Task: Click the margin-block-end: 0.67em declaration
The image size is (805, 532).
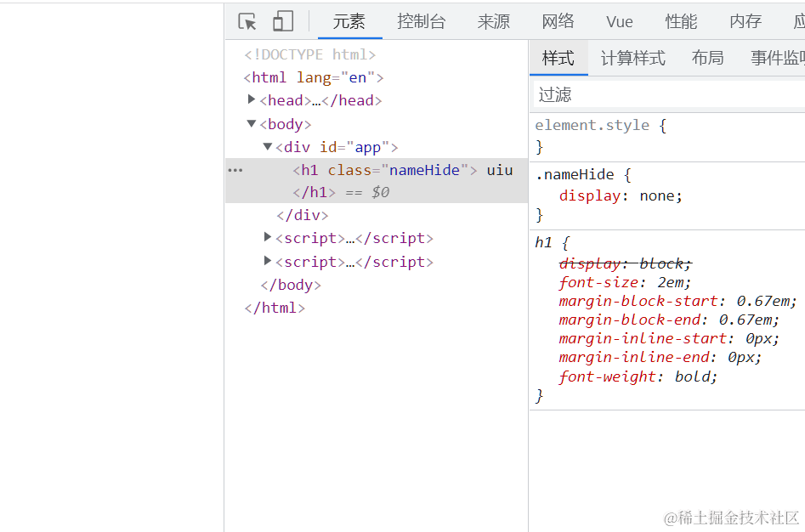Action: tap(669, 320)
